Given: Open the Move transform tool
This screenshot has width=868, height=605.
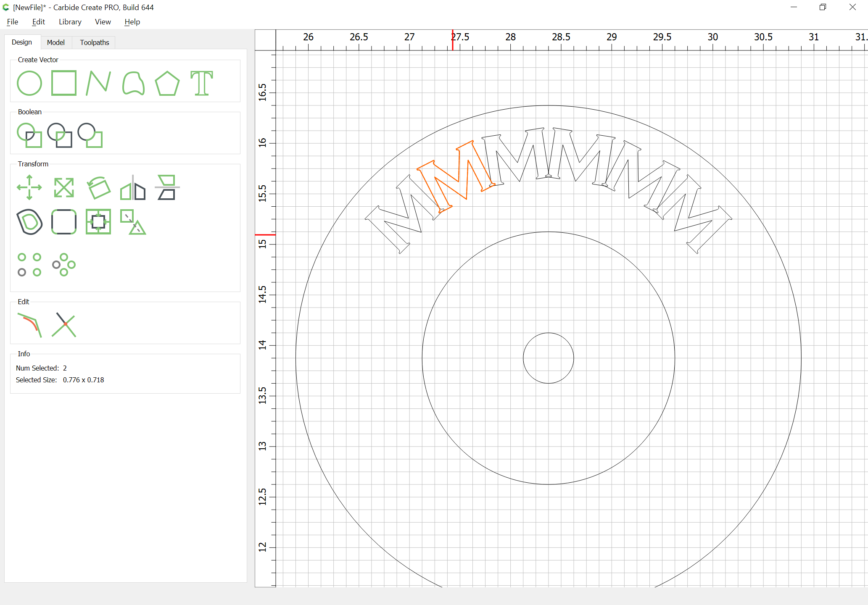Looking at the screenshot, I should (x=29, y=187).
